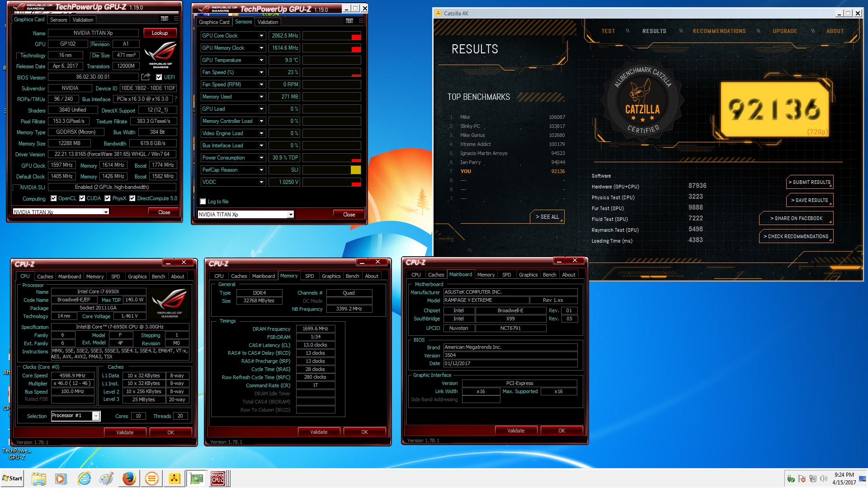The height and width of the screenshot is (488, 868).
Task: Click the Bus Interface question mark icon
Action: click(175, 99)
